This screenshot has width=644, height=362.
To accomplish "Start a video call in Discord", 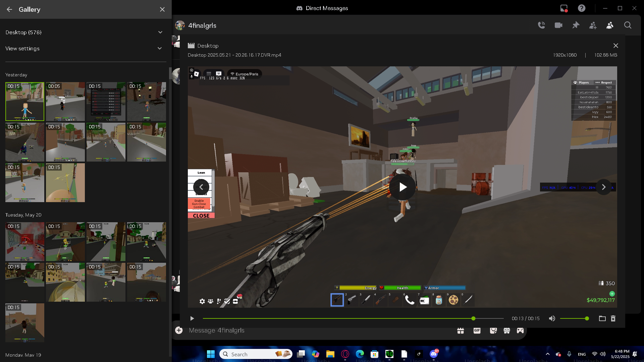I will click(558, 25).
